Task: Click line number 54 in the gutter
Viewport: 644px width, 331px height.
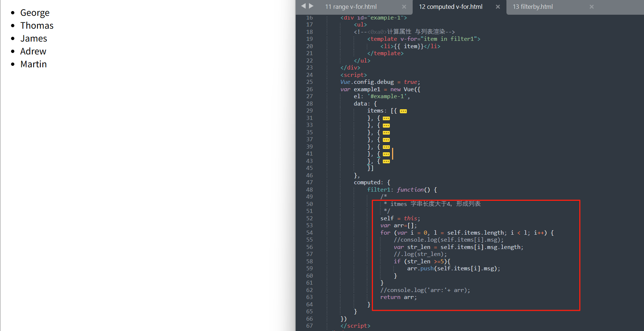Action: [309, 233]
